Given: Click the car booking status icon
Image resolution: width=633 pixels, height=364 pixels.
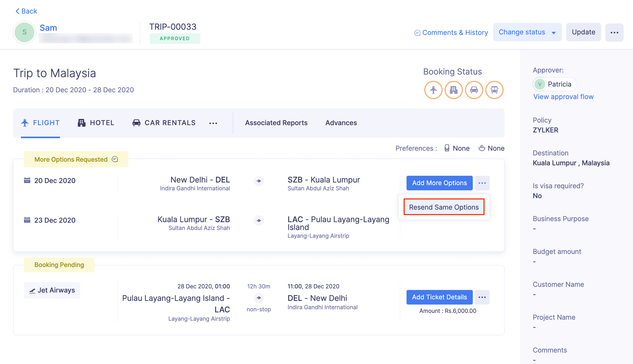Looking at the screenshot, I should 474,90.
